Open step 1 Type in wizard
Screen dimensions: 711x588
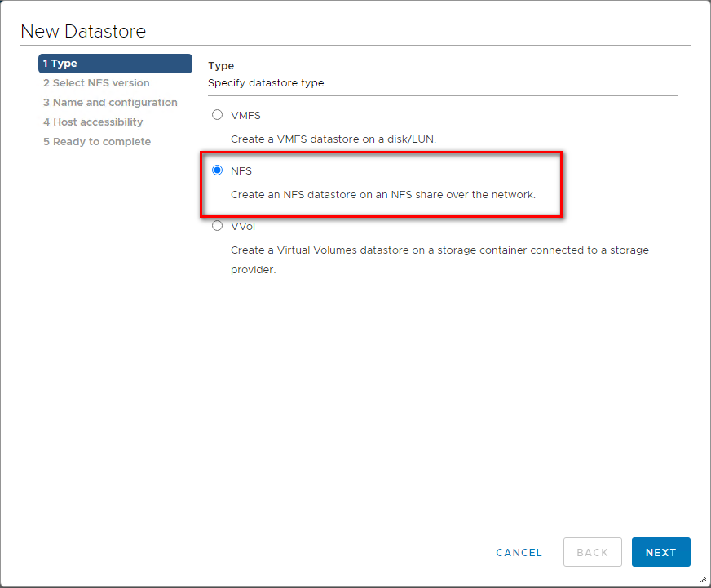coord(115,64)
